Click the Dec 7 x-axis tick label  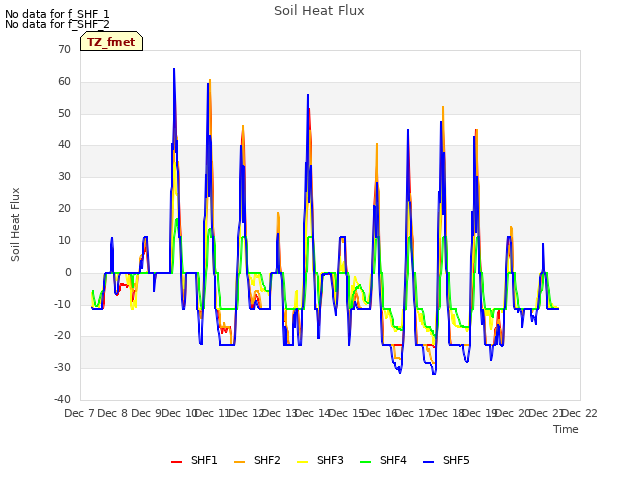79,413
